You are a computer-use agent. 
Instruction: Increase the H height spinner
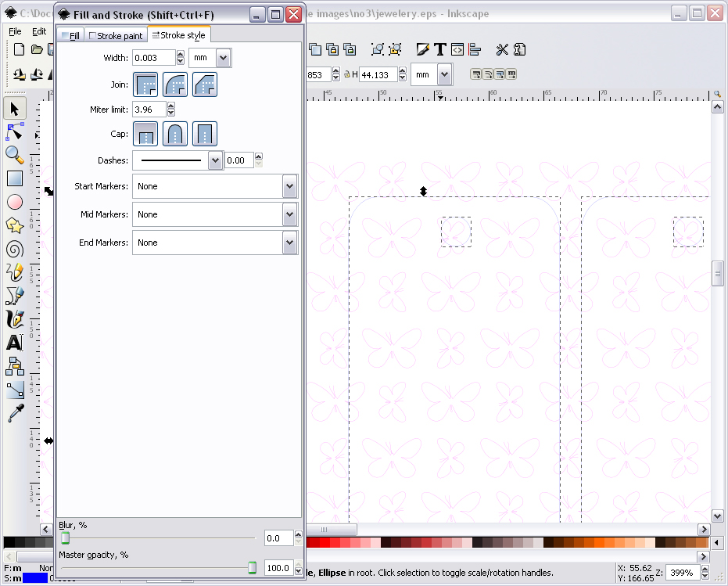tap(403, 70)
